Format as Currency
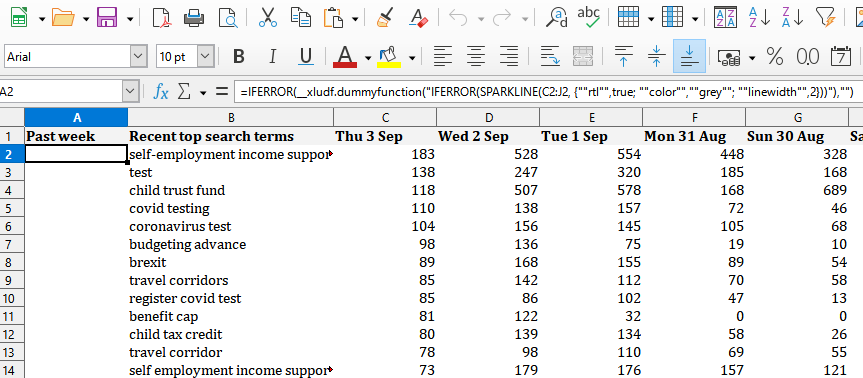The image size is (863, 378). click(x=729, y=56)
